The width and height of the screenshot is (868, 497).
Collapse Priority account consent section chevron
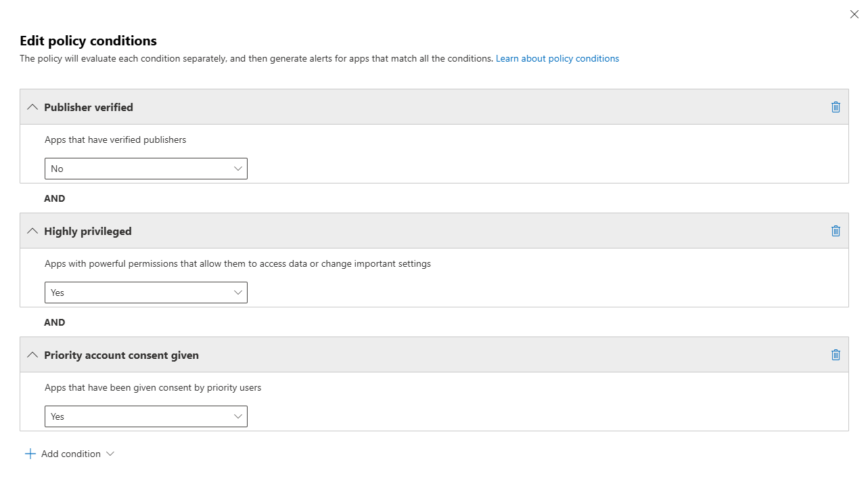click(32, 355)
